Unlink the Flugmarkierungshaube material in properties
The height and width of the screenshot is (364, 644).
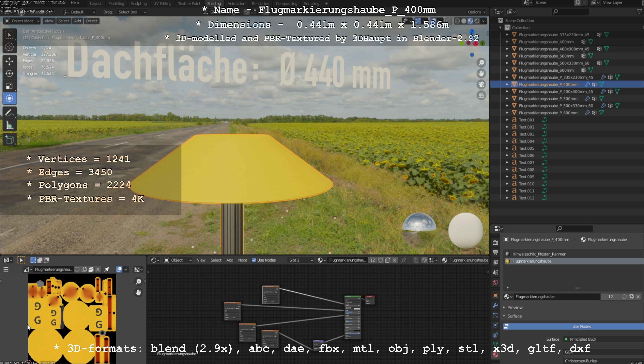click(638, 297)
